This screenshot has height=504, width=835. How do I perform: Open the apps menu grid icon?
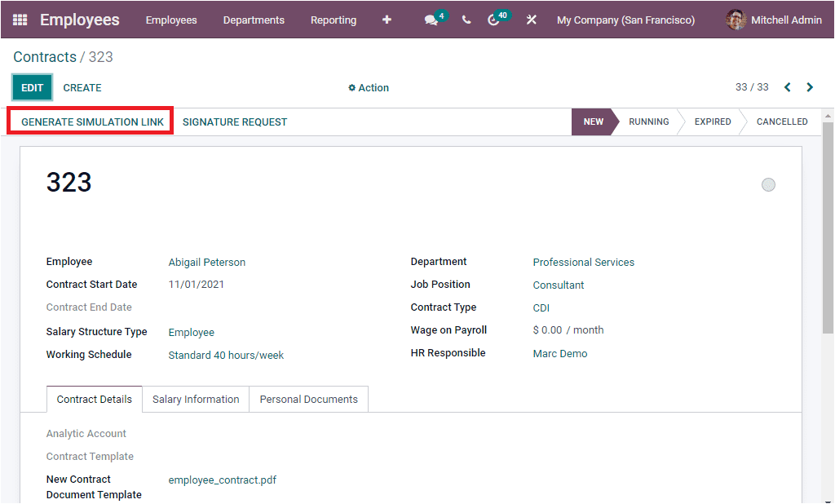[x=18, y=20]
